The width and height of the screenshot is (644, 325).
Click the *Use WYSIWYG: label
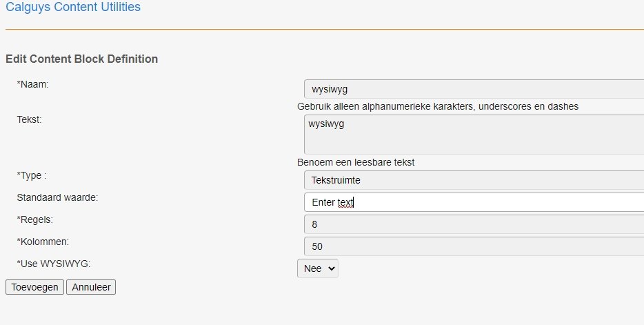54,264
